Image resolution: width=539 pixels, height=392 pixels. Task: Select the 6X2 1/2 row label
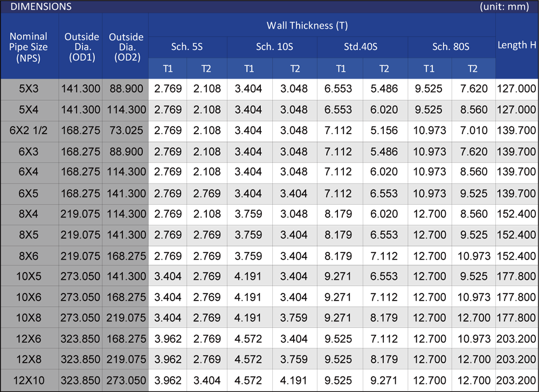[x=29, y=130]
